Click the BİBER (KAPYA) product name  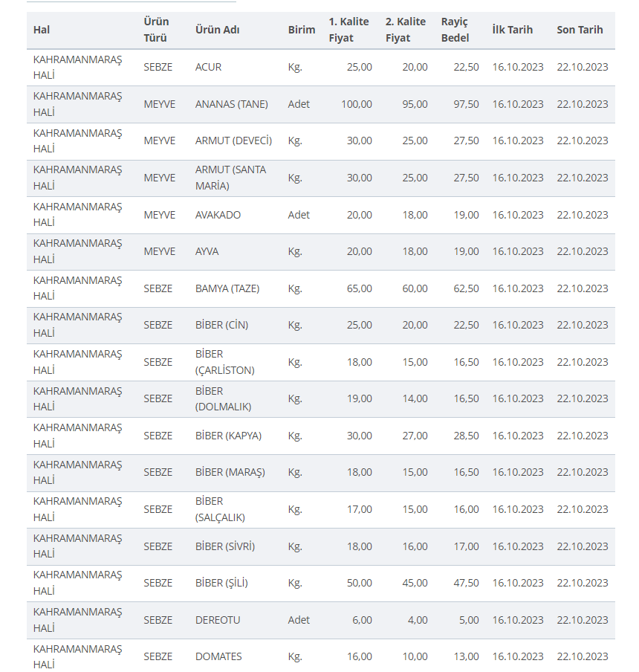(x=228, y=436)
